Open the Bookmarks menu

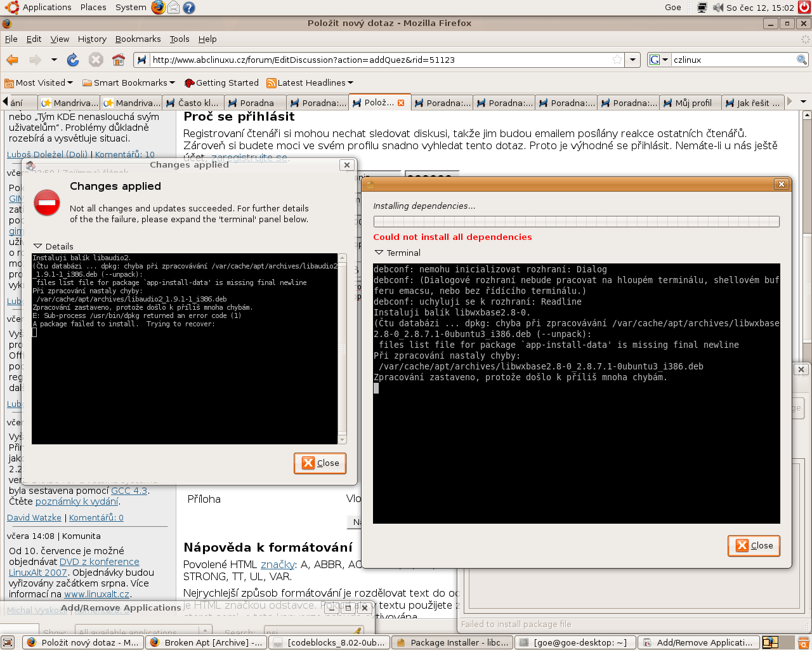coord(138,39)
